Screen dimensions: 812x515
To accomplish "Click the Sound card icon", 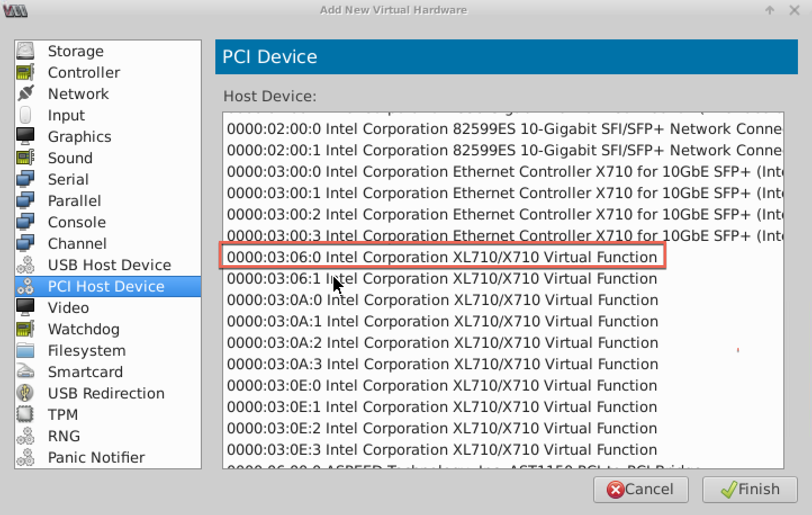I will (25, 158).
